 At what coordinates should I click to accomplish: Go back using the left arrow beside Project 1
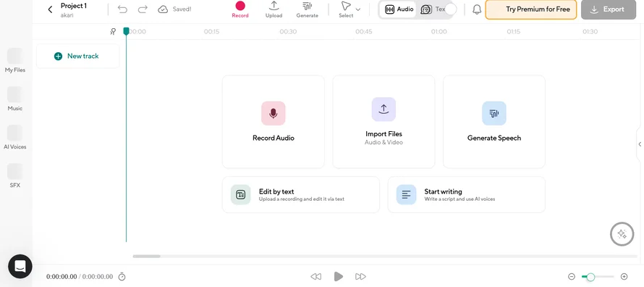point(50,9)
